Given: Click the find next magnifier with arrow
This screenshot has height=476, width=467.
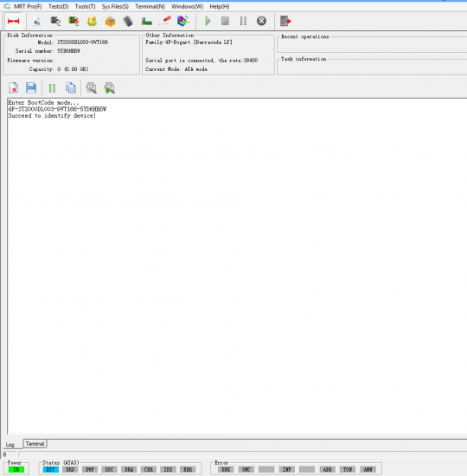Looking at the screenshot, I should [x=109, y=87].
